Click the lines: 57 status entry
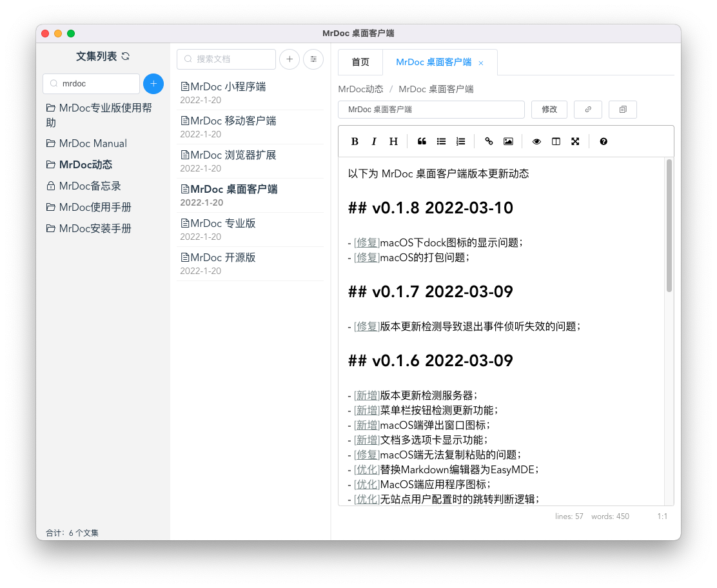 569,516
